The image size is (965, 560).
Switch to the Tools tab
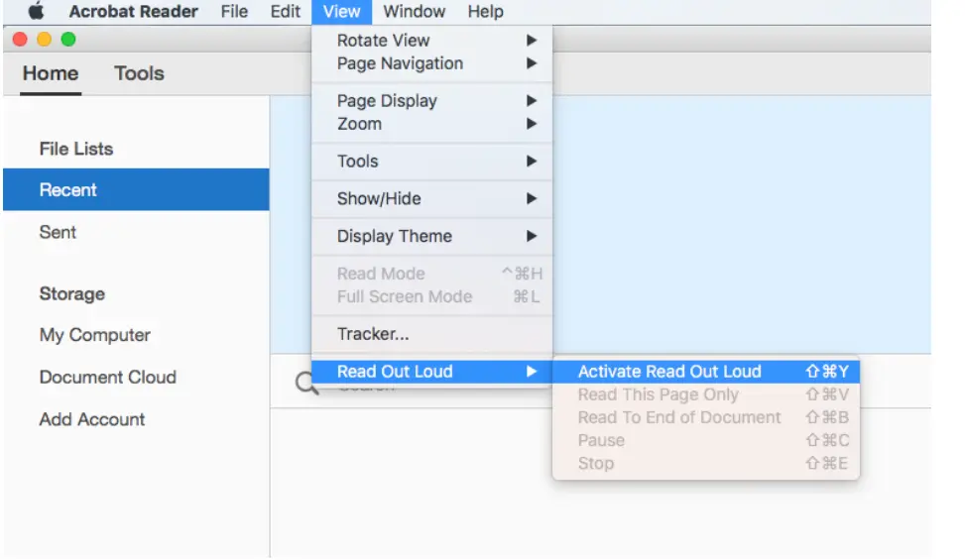click(139, 73)
